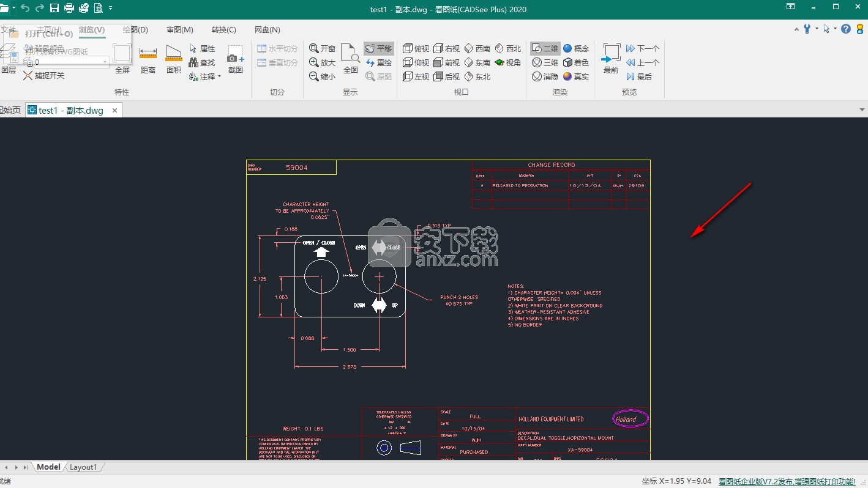Click the Print icon in quick access toolbar
This screenshot has width=868, height=488.
tap(69, 9)
